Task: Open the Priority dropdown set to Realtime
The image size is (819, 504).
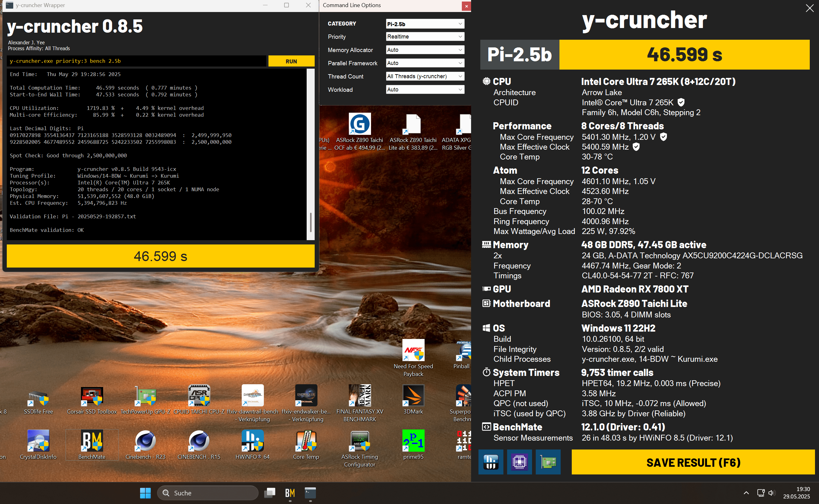Action: (425, 37)
